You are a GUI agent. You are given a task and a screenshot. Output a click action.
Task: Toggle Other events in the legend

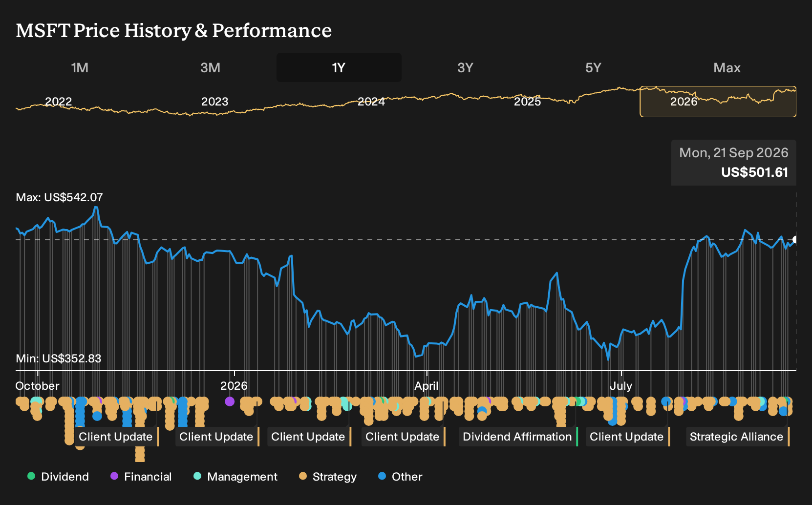click(400, 477)
